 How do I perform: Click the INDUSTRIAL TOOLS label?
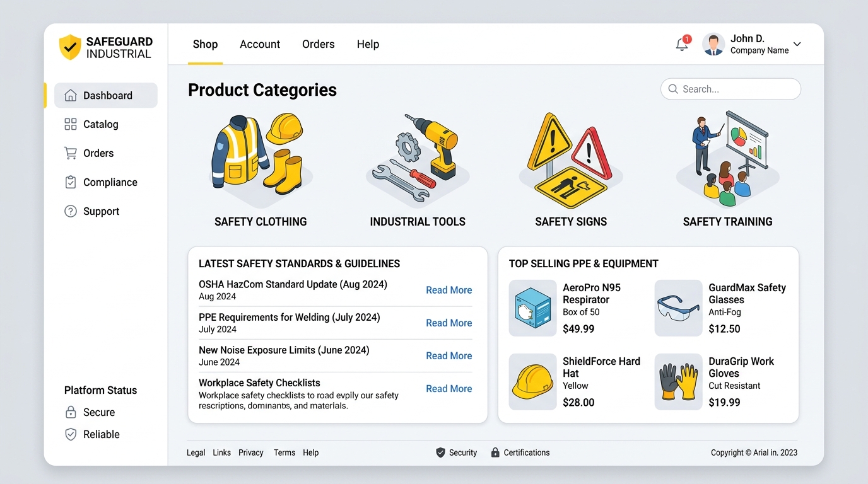[418, 222]
